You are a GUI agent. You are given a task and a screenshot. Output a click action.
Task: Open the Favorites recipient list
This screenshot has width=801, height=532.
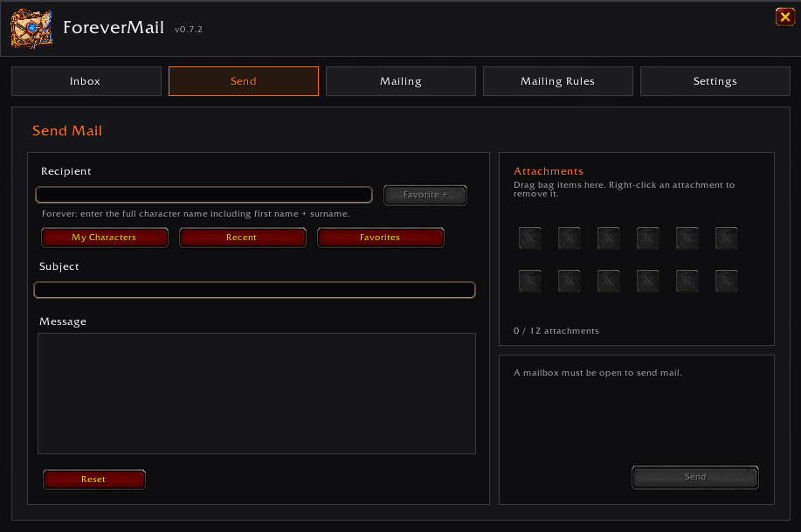[381, 238]
